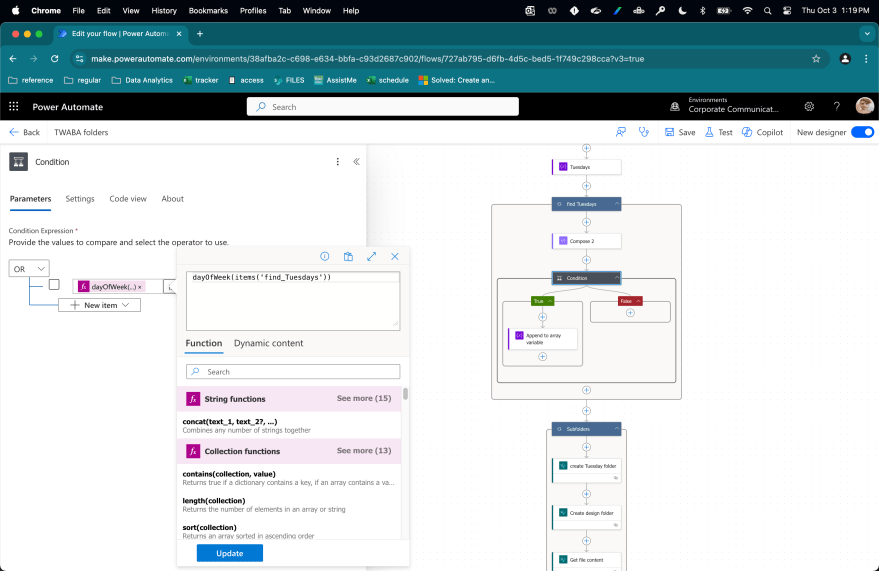Select the Compose 2 action card
The width and height of the screenshot is (879, 571).
click(x=586, y=241)
